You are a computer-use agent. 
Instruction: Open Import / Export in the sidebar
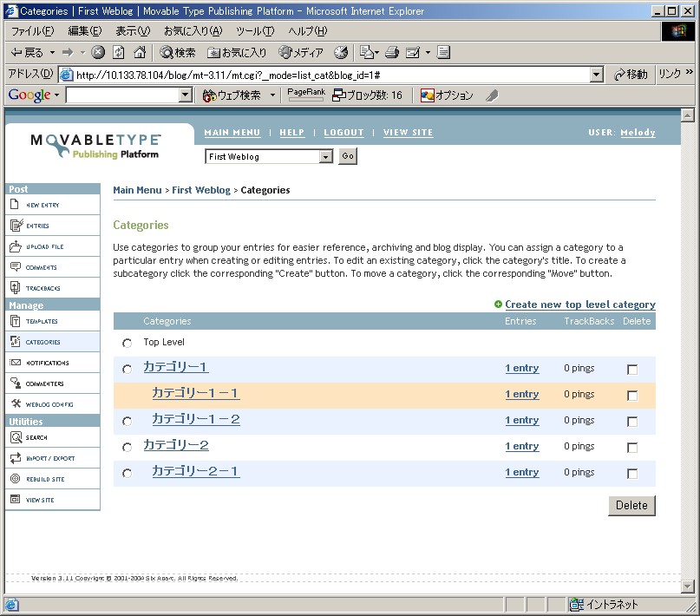tap(53, 458)
